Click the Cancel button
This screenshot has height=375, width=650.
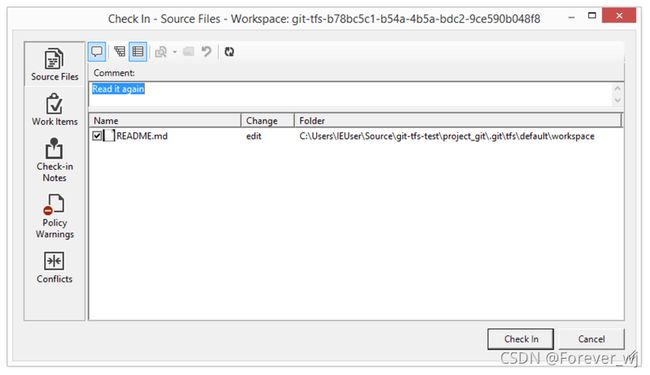[591, 339]
